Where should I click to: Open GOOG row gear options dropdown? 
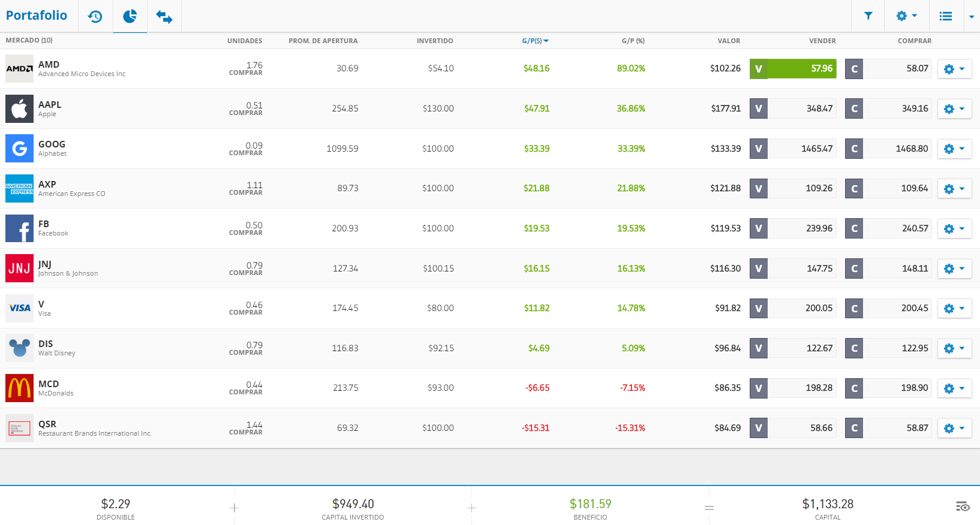pyautogui.click(x=954, y=149)
